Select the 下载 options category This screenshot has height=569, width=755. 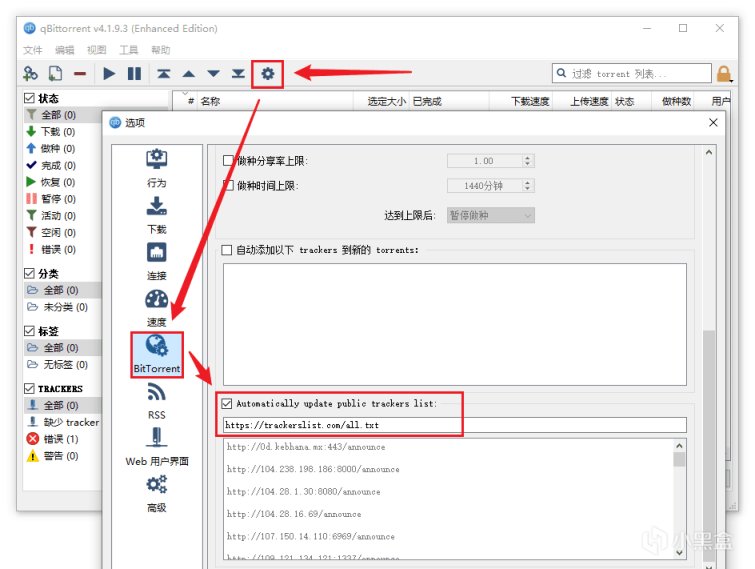[x=156, y=215]
